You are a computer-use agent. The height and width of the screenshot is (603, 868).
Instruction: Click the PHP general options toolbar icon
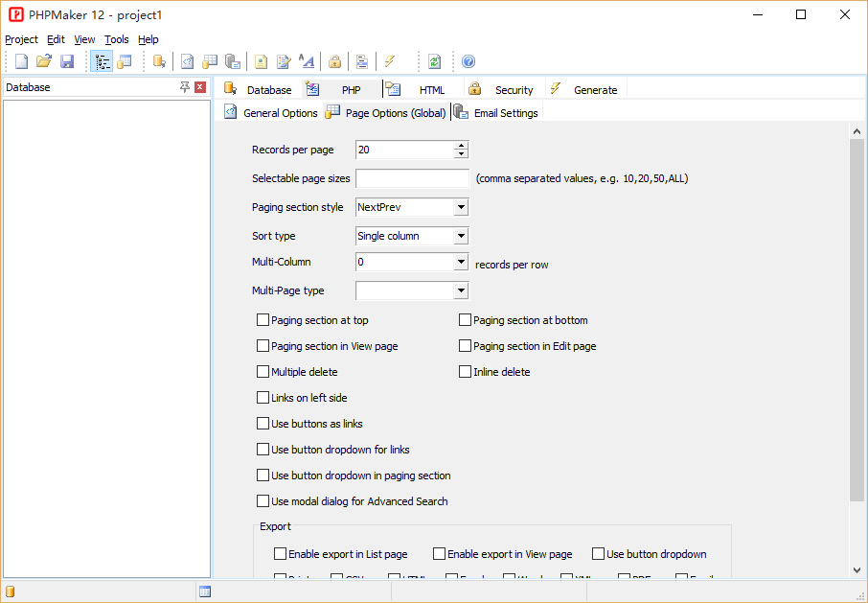pos(188,61)
